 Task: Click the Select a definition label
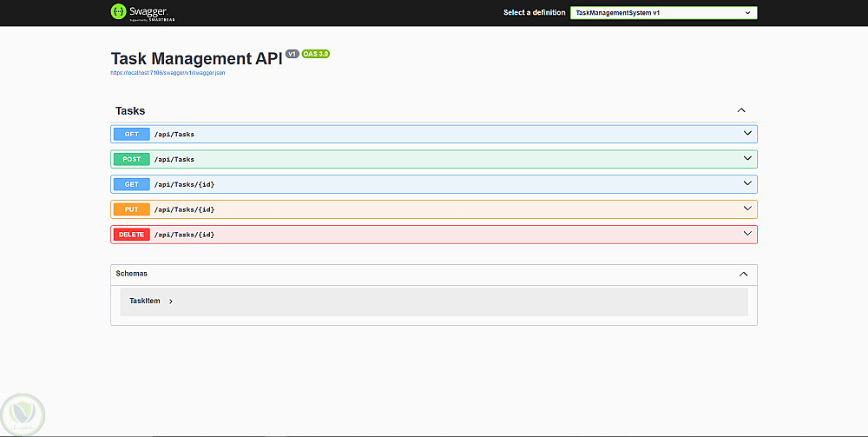pos(534,13)
